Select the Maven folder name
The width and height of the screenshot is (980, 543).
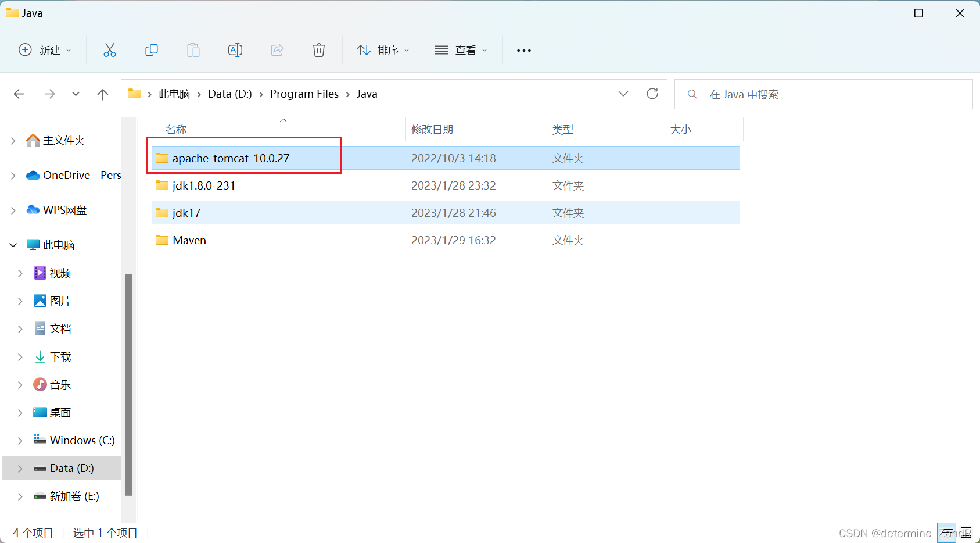tap(189, 240)
